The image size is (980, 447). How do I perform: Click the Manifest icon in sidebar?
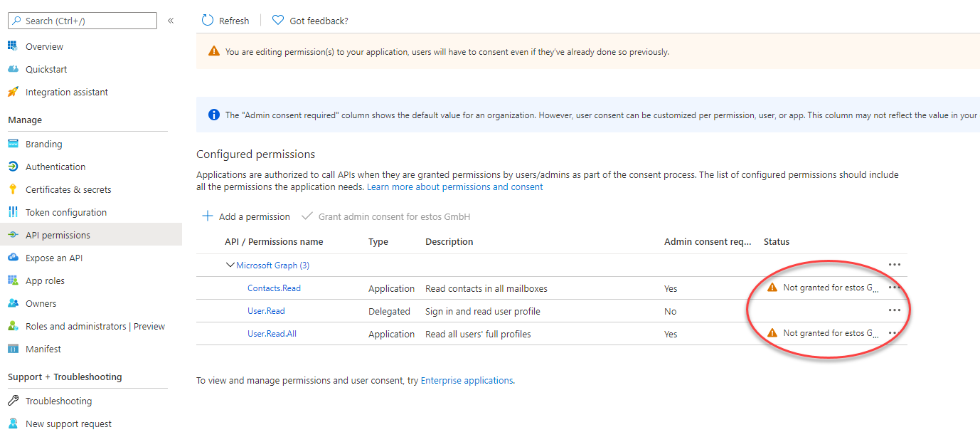(12, 349)
